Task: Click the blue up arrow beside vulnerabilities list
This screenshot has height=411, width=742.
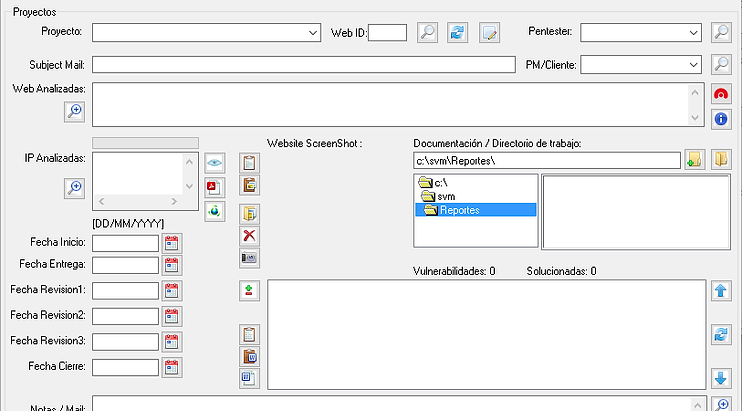Action: 721,290
